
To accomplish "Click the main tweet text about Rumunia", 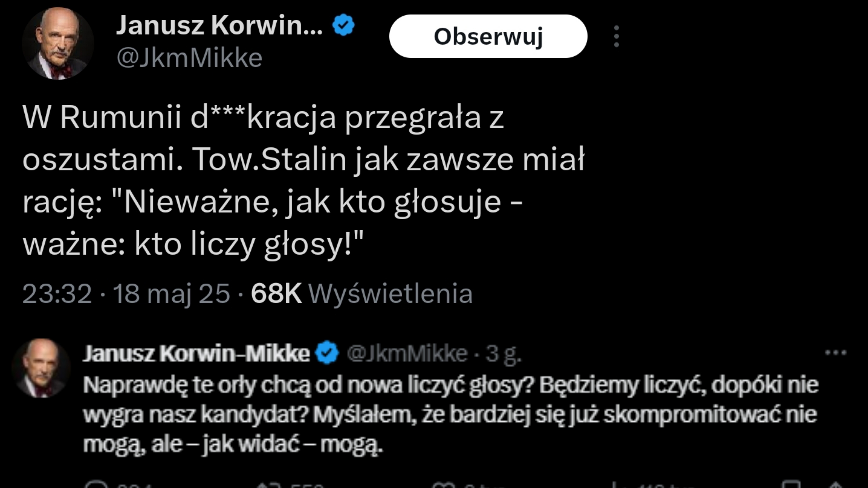I will point(303,181).
